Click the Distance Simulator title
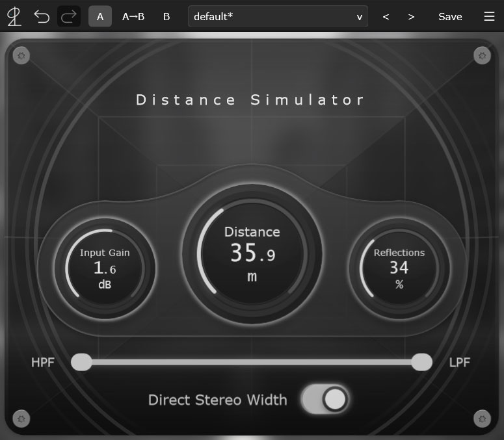Viewport: 504px width, 440px height. point(250,100)
